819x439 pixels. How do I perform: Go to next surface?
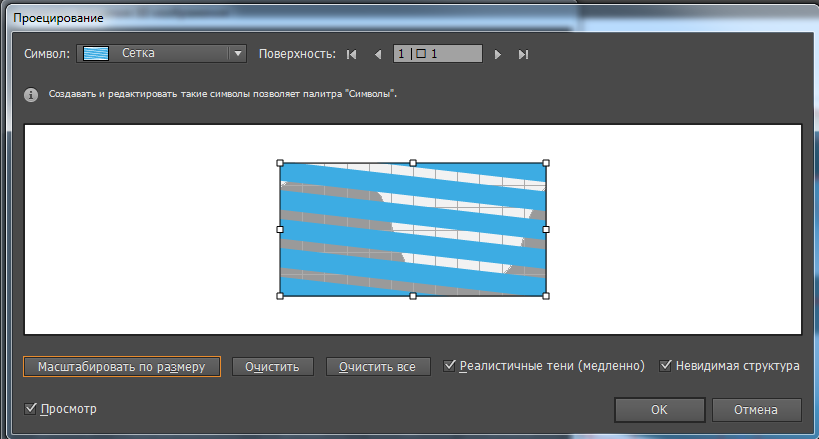tap(498, 54)
